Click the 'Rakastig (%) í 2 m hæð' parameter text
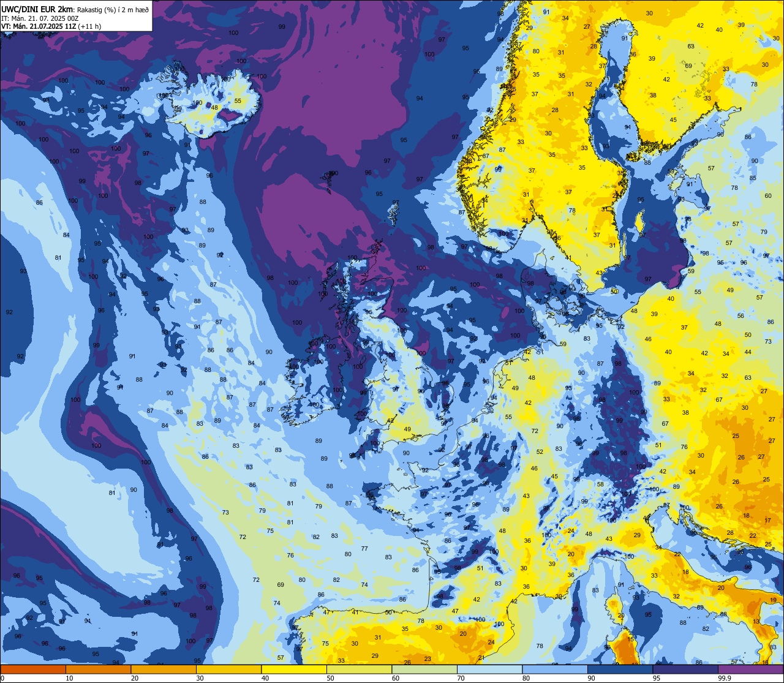This screenshot has width=784, height=683. (x=113, y=9)
